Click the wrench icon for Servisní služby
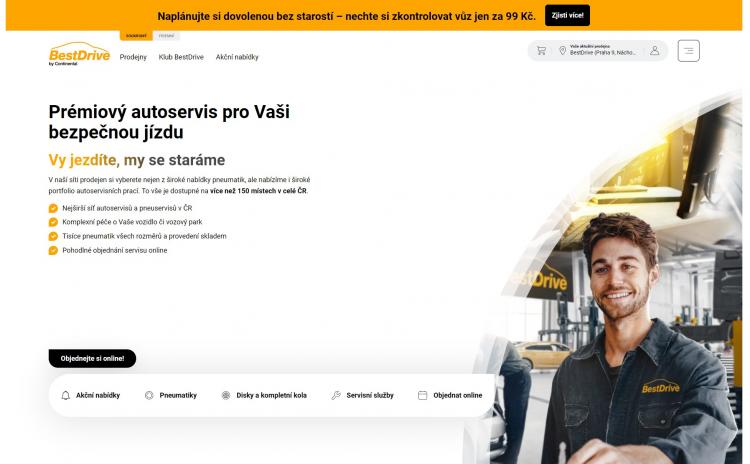The image size is (750, 464). 336,395
